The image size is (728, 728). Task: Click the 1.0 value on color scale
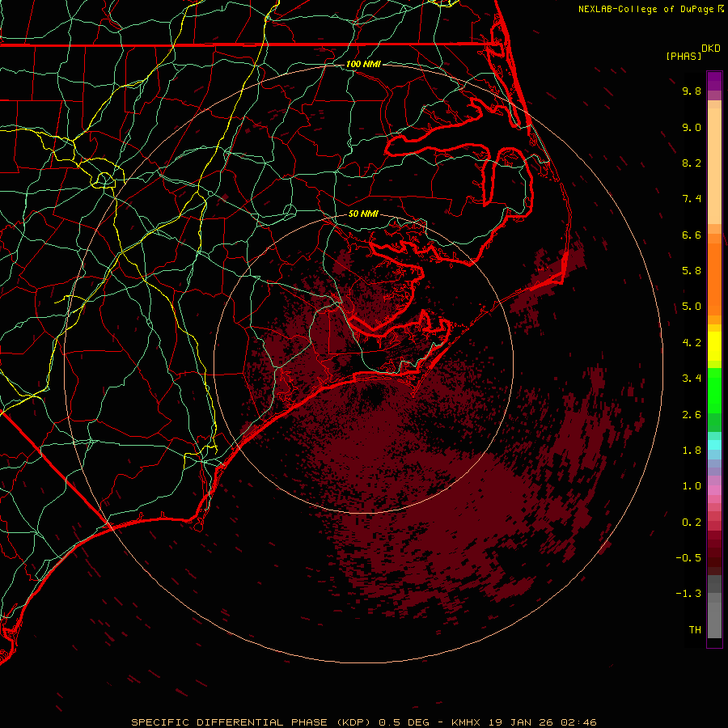692,486
